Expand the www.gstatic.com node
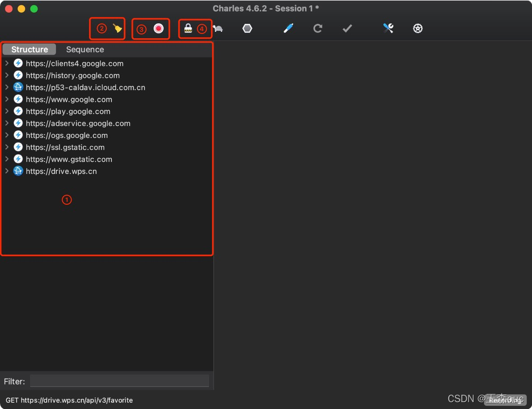532x409 pixels. (x=7, y=159)
